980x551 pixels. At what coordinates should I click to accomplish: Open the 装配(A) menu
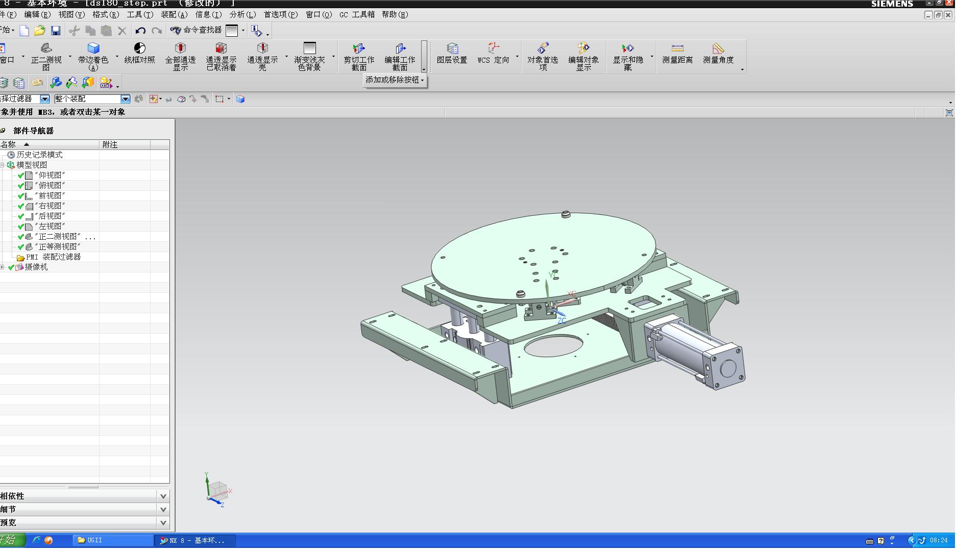174,15
